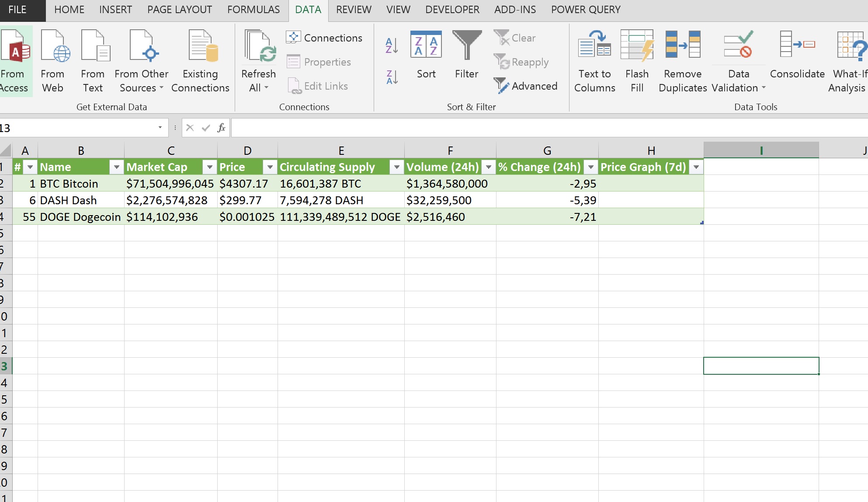Open the Connections dialog

coord(324,38)
